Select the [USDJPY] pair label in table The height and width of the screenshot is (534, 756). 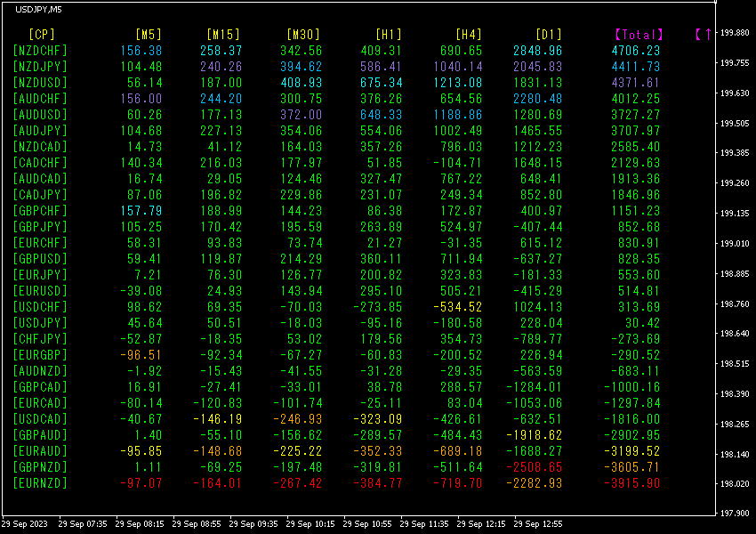coord(40,323)
